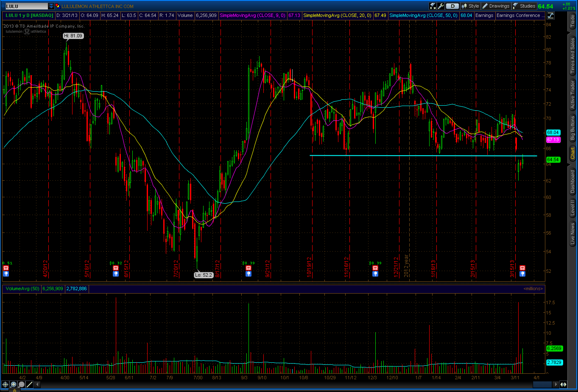Viewport: 578px width, 392px height.
Task: Click the zoom out magnifier icon
Action: click(21, 384)
